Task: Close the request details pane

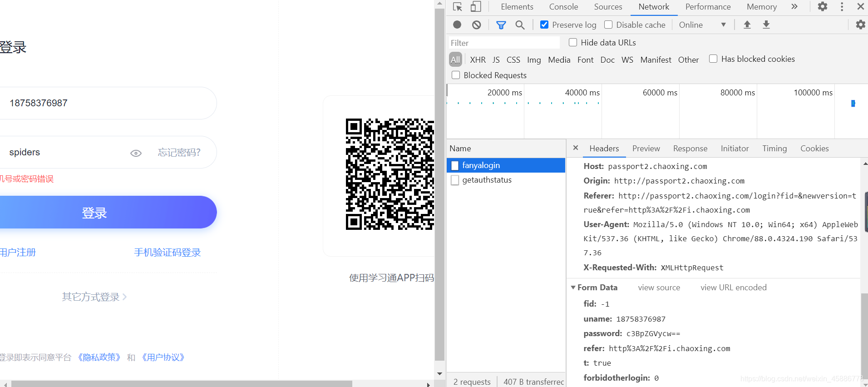Action: pyautogui.click(x=576, y=148)
